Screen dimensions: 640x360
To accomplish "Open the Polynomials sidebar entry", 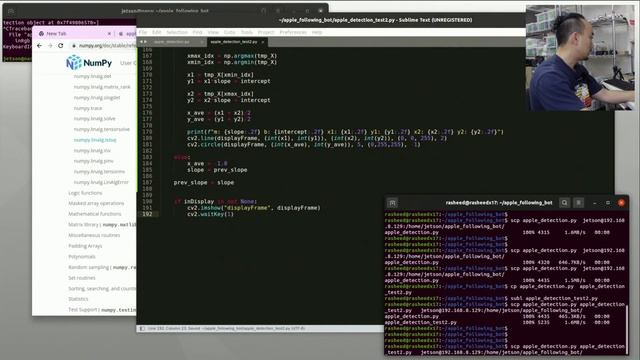I will click(x=82, y=257).
